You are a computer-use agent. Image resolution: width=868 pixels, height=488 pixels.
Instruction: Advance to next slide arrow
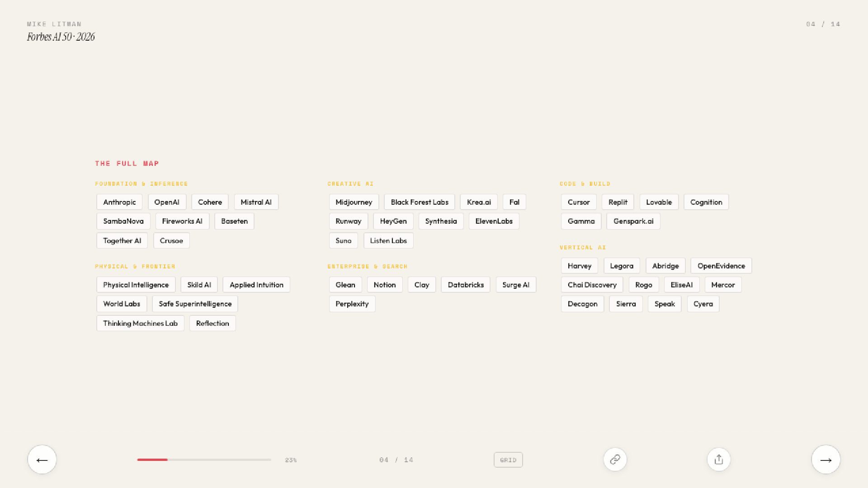point(826,460)
